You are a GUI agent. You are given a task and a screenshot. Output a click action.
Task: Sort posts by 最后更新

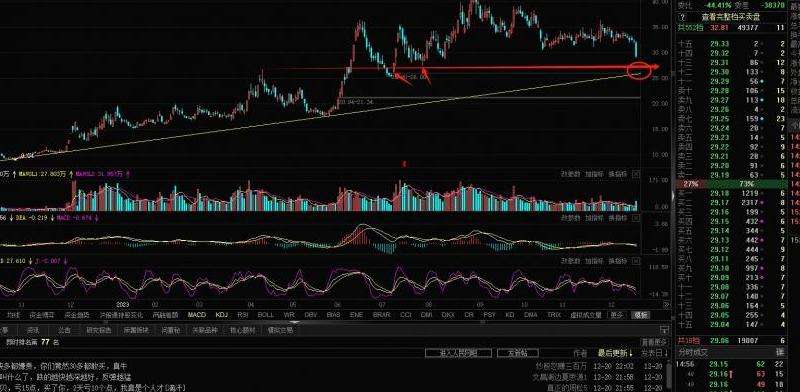(x=615, y=353)
